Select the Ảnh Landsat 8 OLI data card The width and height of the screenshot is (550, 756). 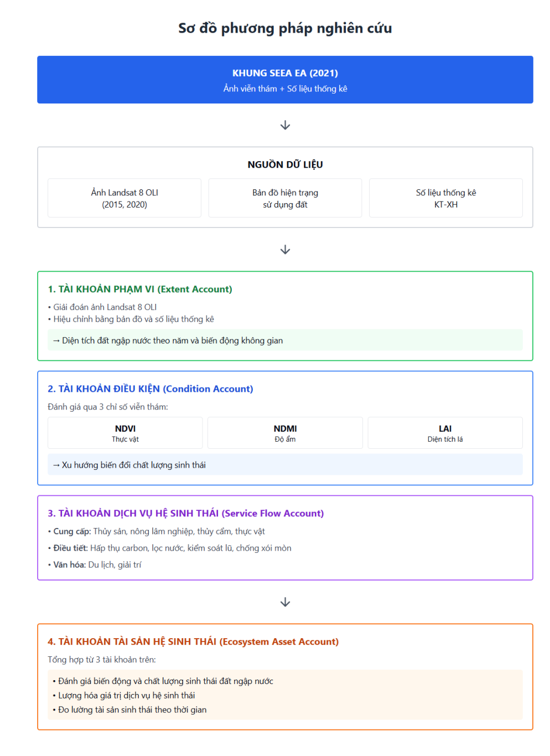pyautogui.click(x=124, y=198)
